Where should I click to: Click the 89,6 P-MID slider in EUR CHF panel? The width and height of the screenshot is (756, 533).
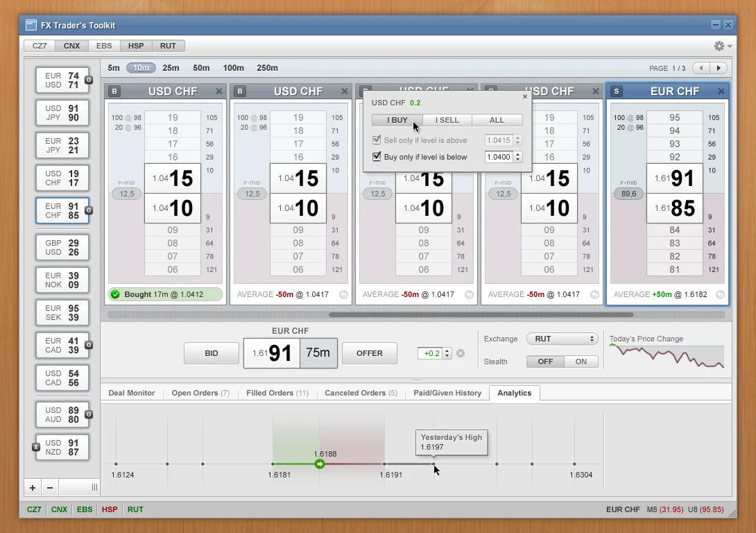(x=628, y=194)
